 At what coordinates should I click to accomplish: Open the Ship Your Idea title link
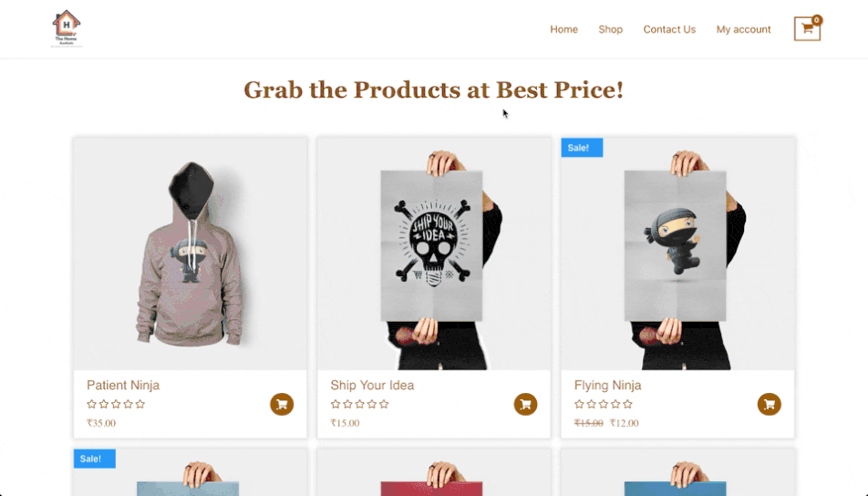click(372, 386)
